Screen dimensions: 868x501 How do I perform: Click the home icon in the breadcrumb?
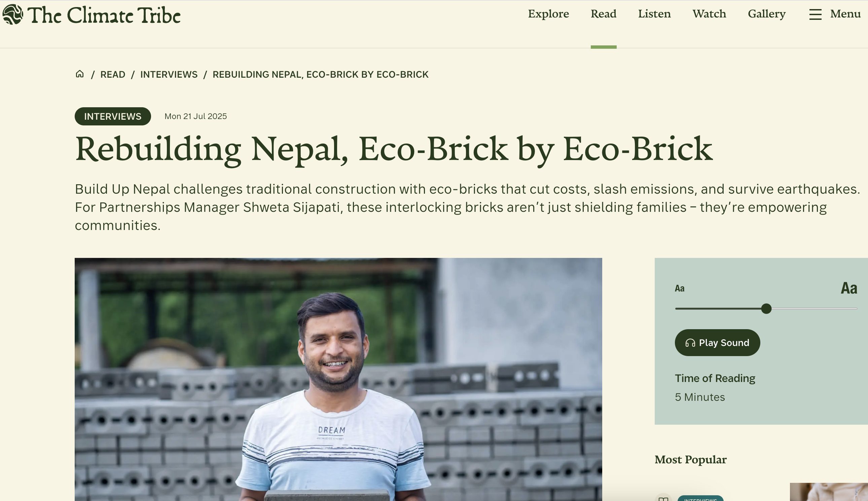pyautogui.click(x=80, y=74)
